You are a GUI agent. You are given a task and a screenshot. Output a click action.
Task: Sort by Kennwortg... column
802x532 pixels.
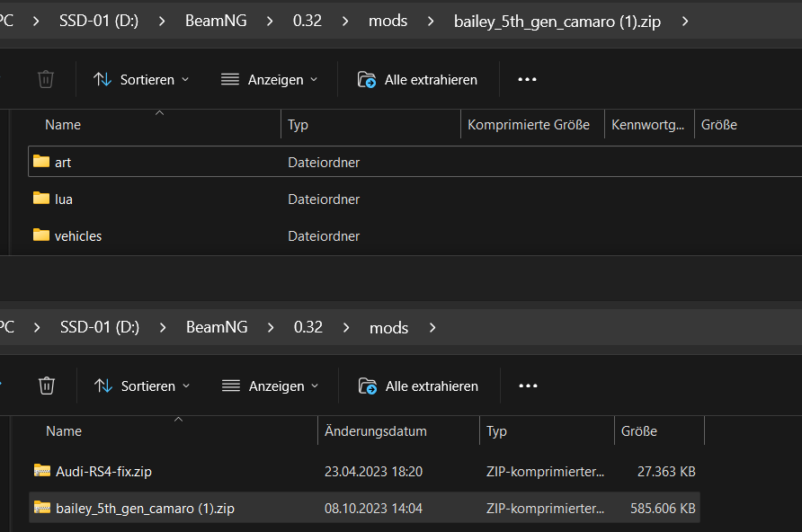pos(647,125)
